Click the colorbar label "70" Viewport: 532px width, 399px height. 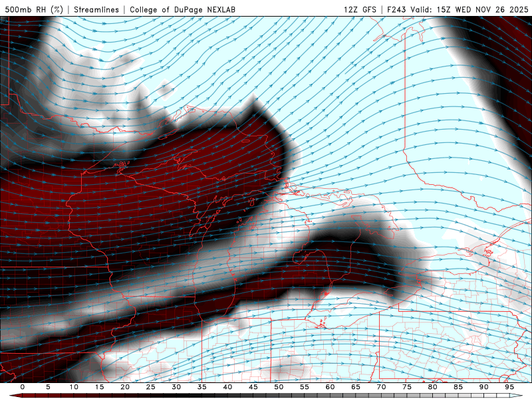click(x=381, y=387)
